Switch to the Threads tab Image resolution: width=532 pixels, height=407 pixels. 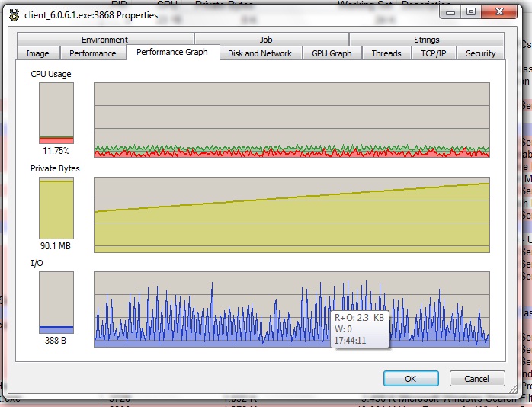point(386,53)
